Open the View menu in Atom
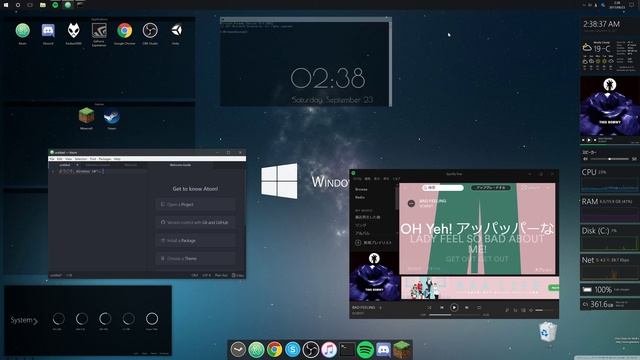The image size is (640, 360). coord(69,159)
